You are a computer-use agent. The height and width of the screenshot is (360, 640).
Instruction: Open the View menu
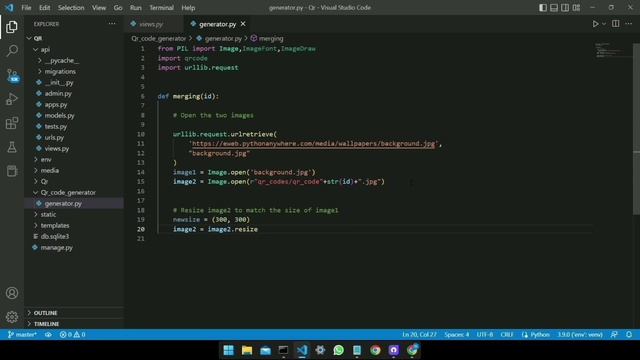tap(98, 8)
